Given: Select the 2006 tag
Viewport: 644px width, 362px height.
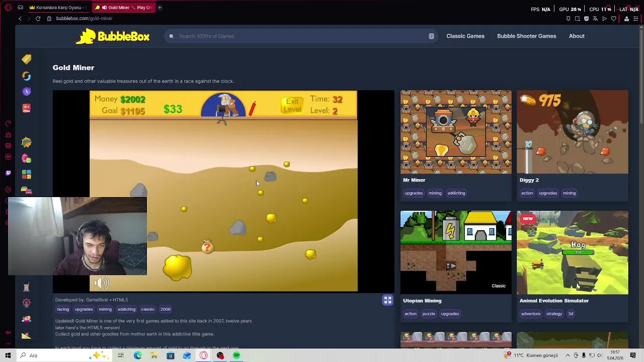Looking at the screenshot, I should (166, 309).
